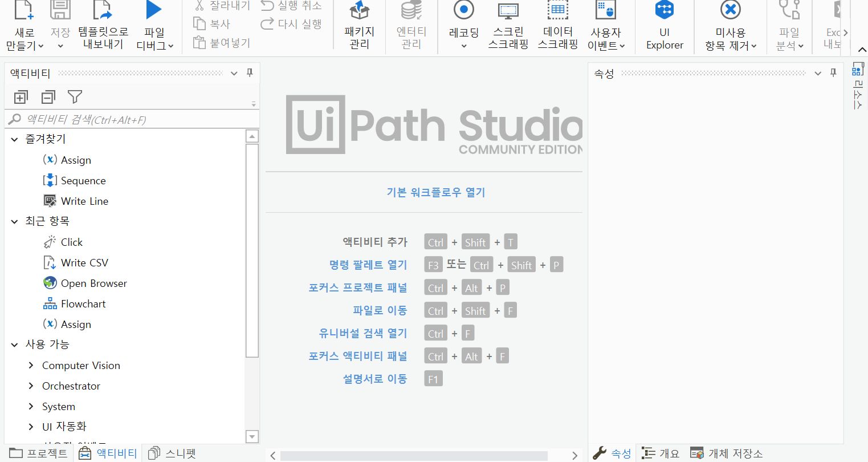This screenshot has height=462, width=868.
Task: Collapse the Available (사용 가능) group
Action: (15, 345)
